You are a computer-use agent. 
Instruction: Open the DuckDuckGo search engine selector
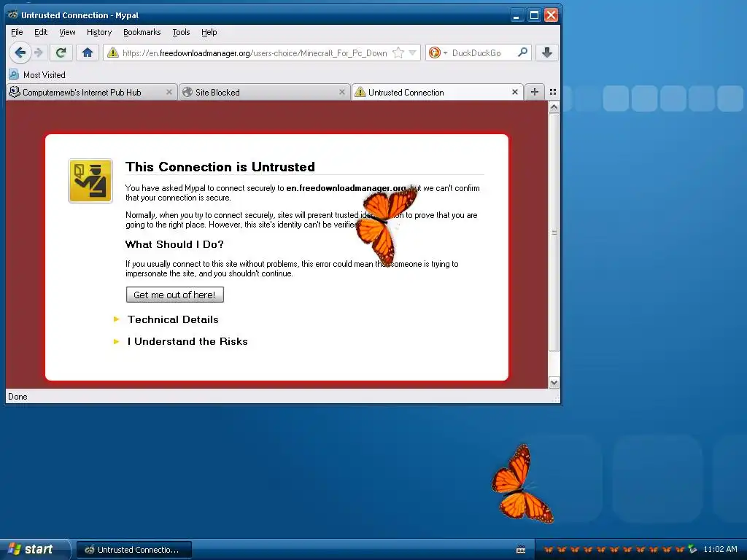[438, 52]
